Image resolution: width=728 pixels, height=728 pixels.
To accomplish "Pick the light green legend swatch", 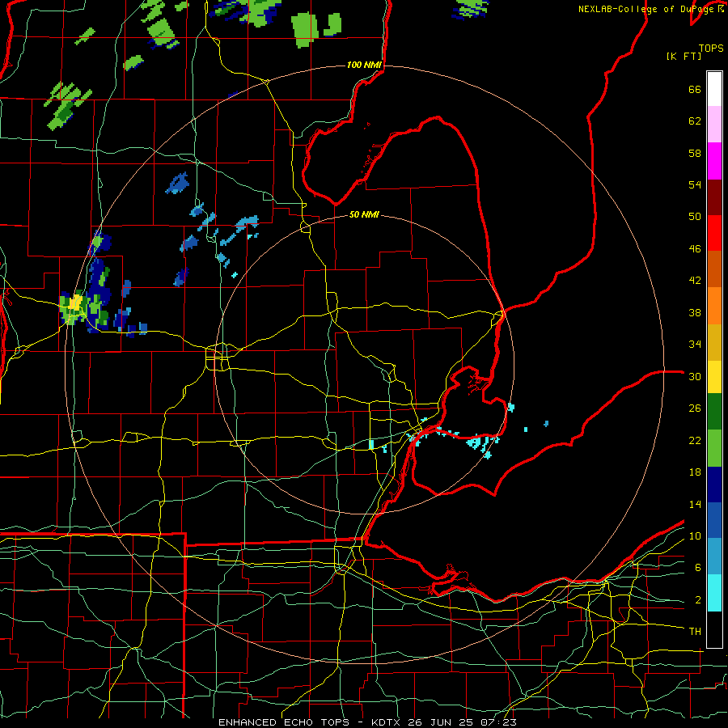I will pos(714,448).
